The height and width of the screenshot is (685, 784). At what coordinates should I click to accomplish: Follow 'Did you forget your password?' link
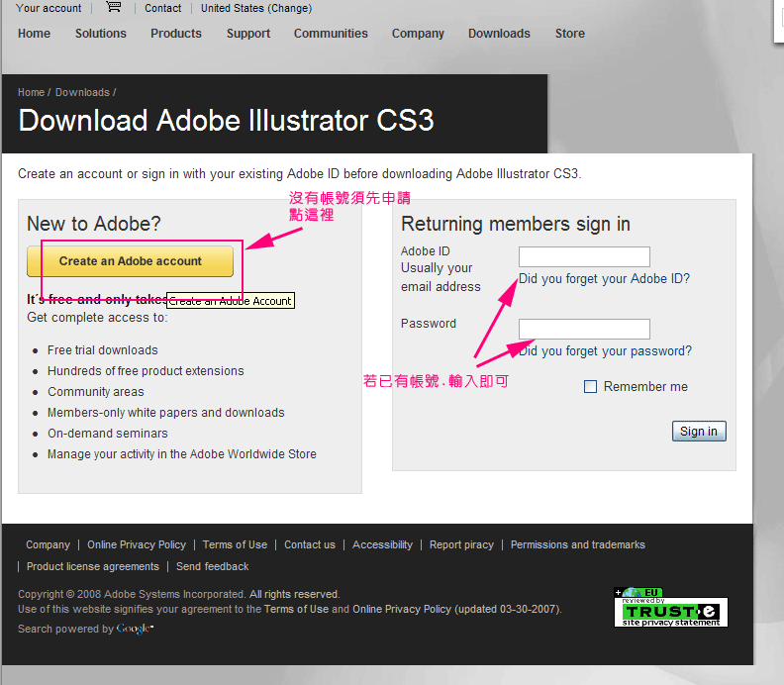click(x=605, y=351)
